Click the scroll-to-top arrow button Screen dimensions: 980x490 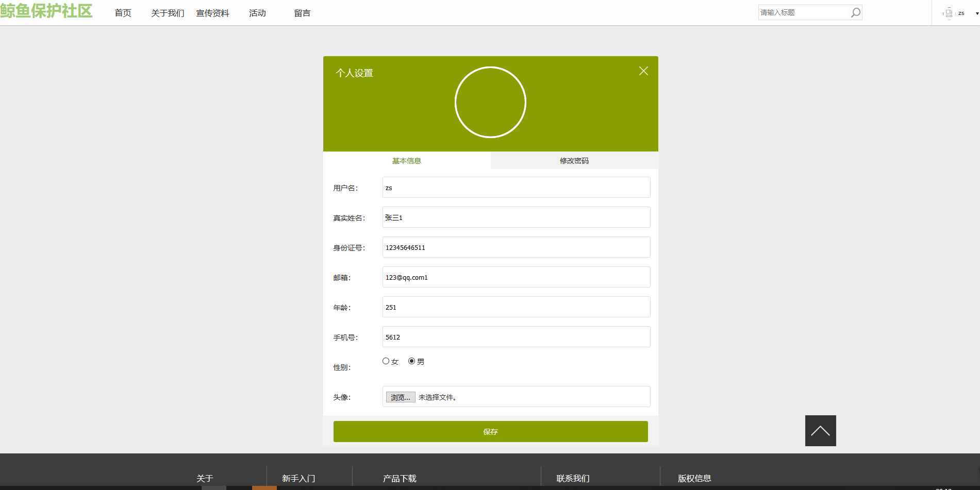click(x=820, y=431)
